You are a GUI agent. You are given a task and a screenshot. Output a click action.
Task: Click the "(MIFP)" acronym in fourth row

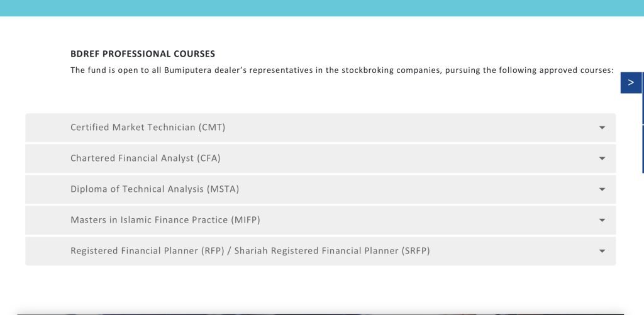245,220
